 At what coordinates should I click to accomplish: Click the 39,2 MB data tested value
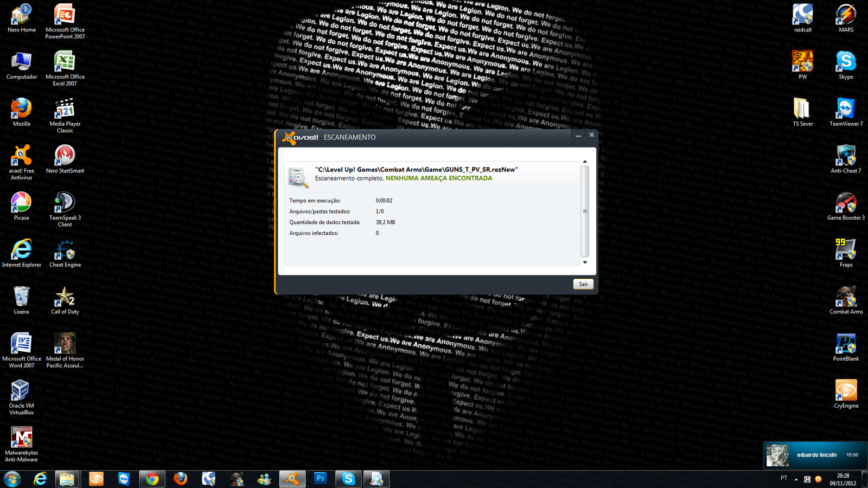coord(385,222)
